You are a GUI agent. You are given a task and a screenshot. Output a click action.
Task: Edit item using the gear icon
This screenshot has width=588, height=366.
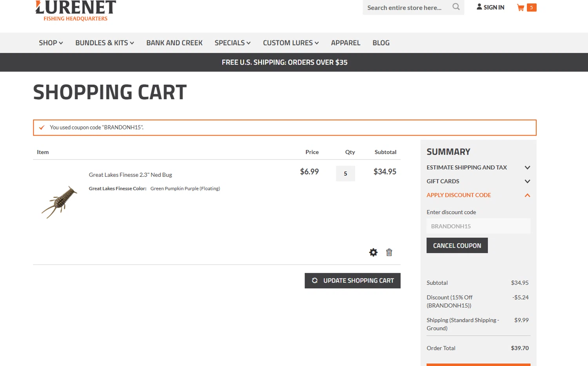[x=373, y=252]
